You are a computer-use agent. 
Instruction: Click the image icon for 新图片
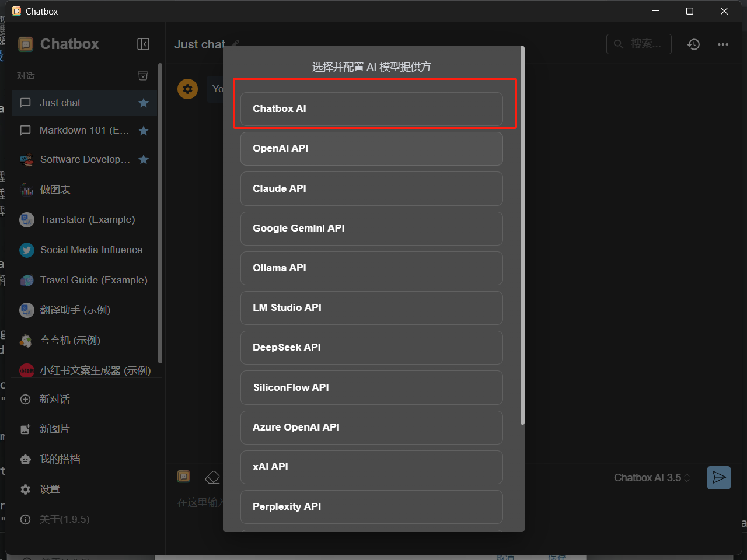[25, 429]
